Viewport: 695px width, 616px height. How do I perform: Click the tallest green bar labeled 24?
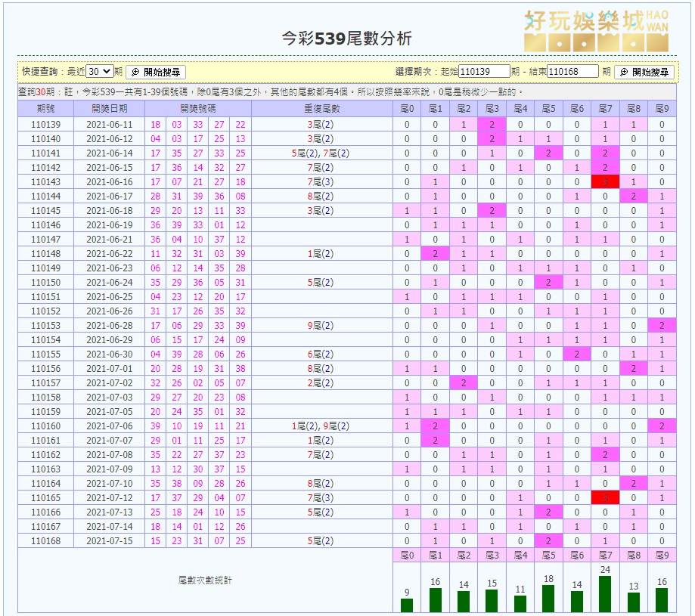tap(605, 593)
